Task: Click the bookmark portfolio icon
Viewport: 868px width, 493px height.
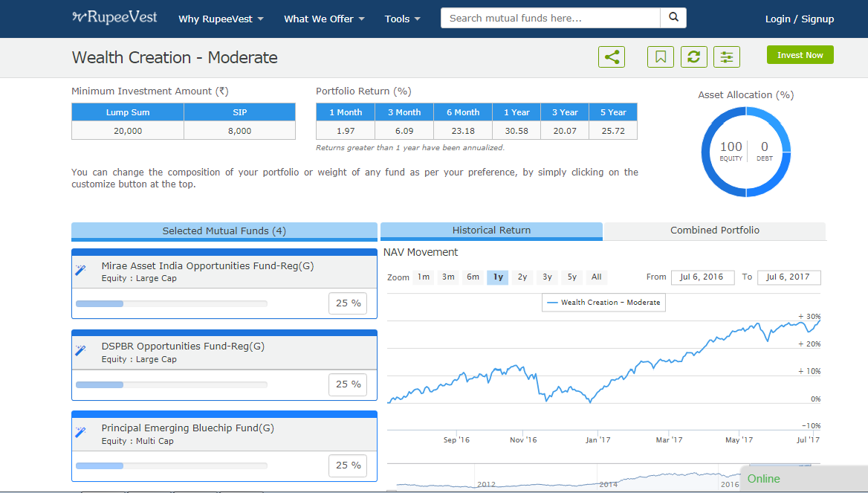Action: (661, 57)
